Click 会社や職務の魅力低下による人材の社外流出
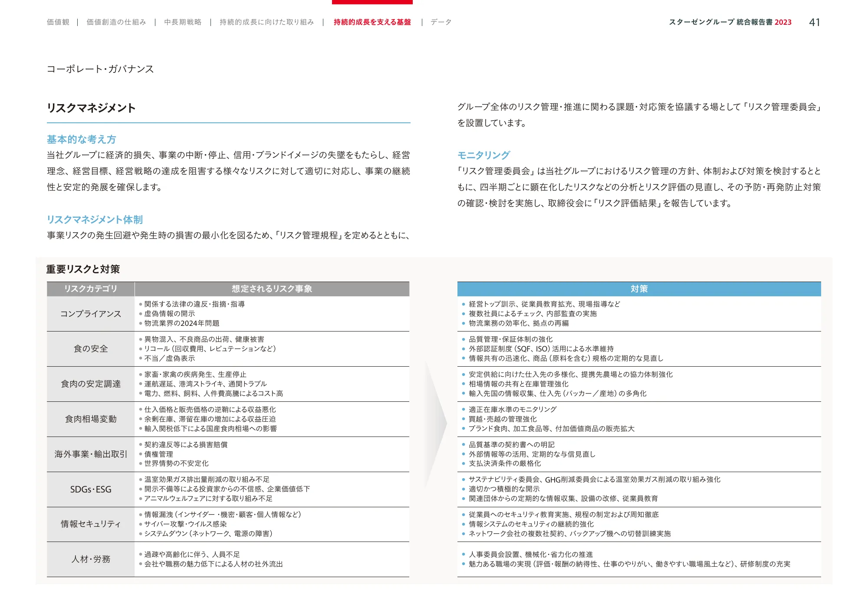The width and height of the screenshot is (868, 614). point(214,564)
